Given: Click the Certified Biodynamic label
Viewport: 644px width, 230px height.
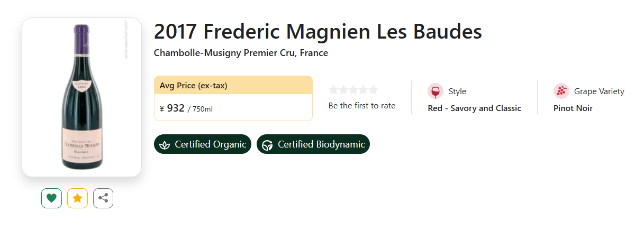Looking at the screenshot, I should (321, 144).
